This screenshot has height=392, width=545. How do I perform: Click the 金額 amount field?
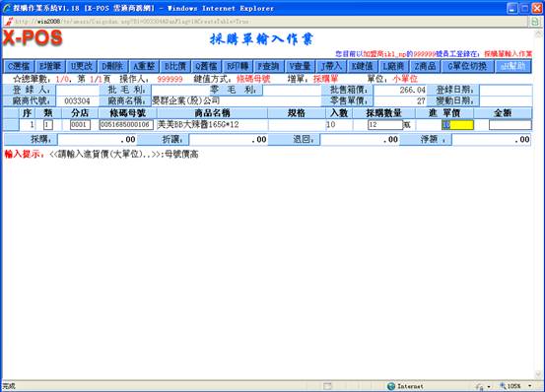[x=510, y=125]
